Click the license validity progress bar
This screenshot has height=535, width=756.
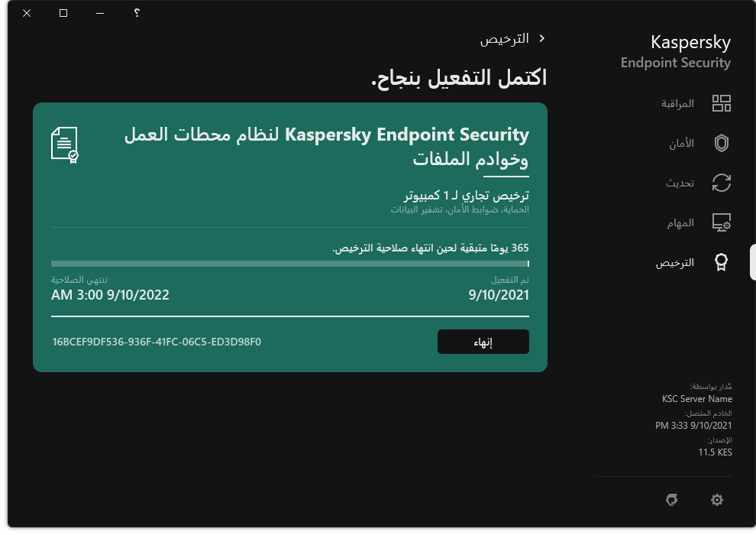coord(289,265)
